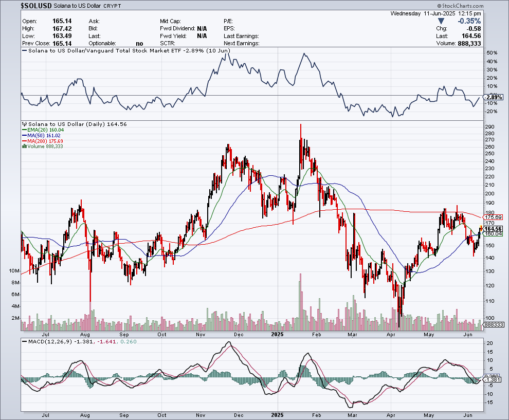This screenshot has width=509, height=420.
Task: Click the 50% label on the ratio panel axis
Action: [x=492, y=53]
